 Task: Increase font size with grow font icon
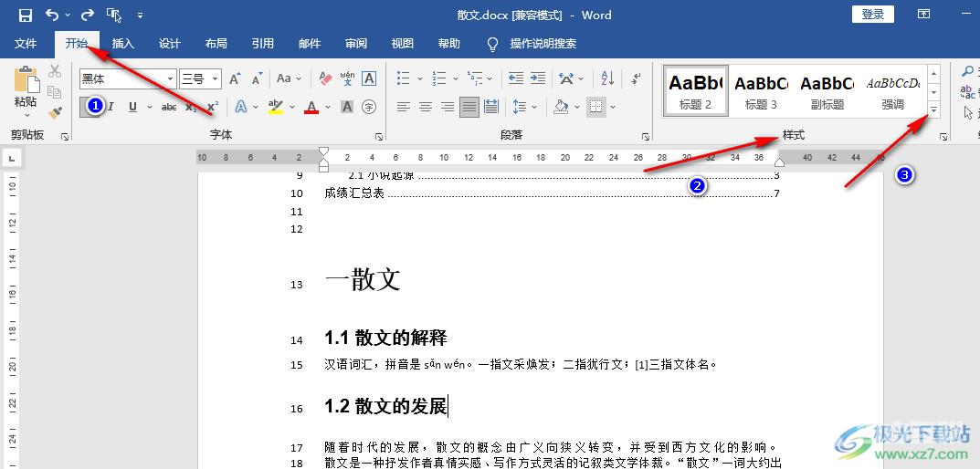coord(235,79)
